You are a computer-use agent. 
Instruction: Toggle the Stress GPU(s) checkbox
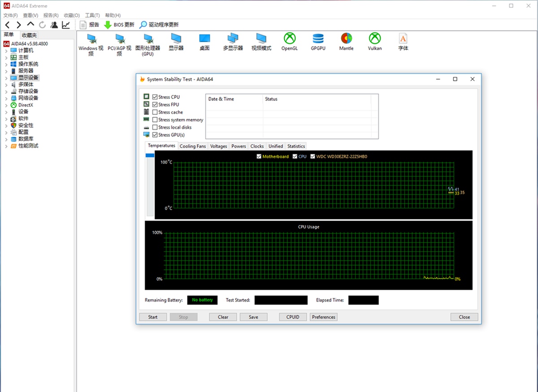(x=155, y=134)
